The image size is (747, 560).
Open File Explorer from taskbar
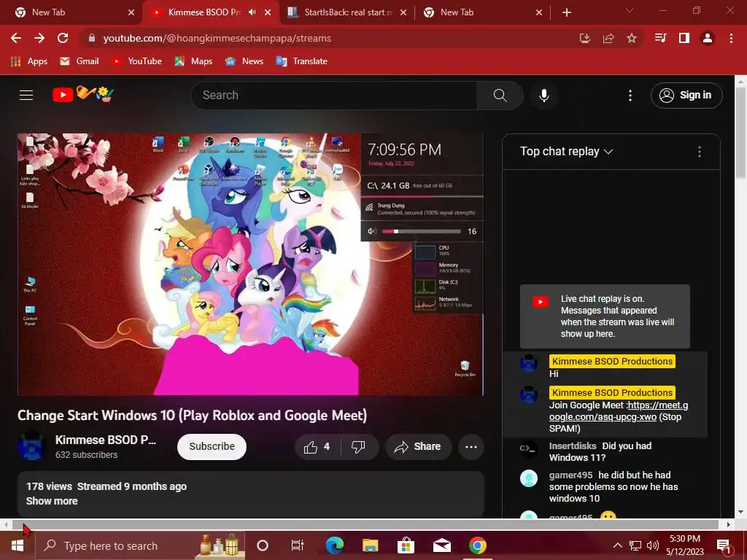pos(370,545)
